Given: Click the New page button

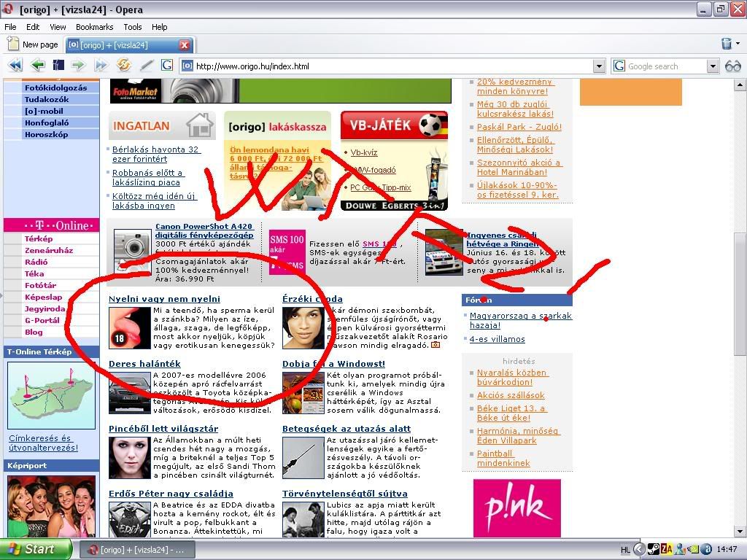Looking at the screenshot, I should coord(33,44).
